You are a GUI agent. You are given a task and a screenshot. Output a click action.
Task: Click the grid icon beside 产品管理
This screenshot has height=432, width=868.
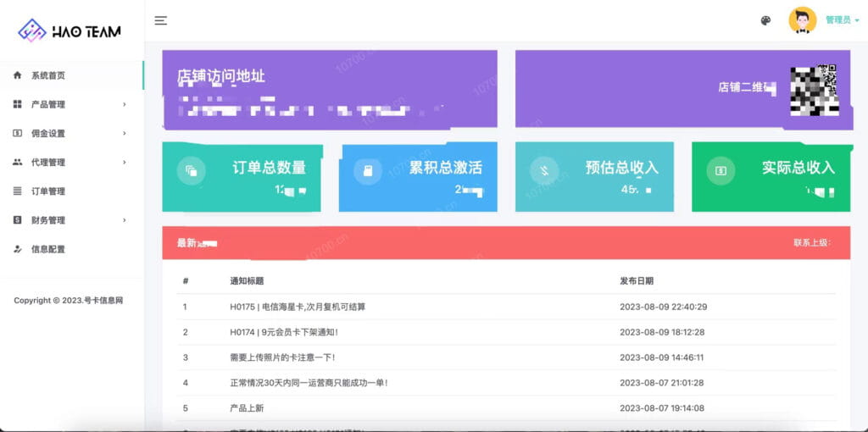17,104
